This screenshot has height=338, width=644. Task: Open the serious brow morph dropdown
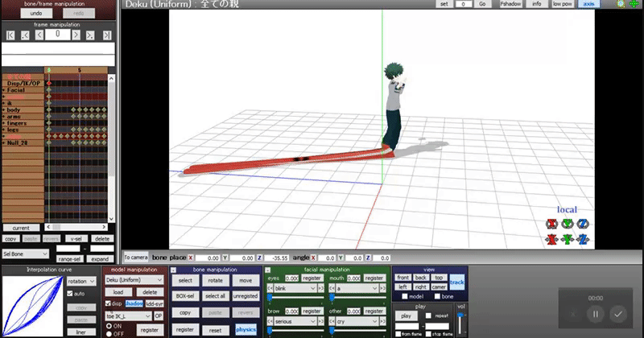tap(295, 322)
